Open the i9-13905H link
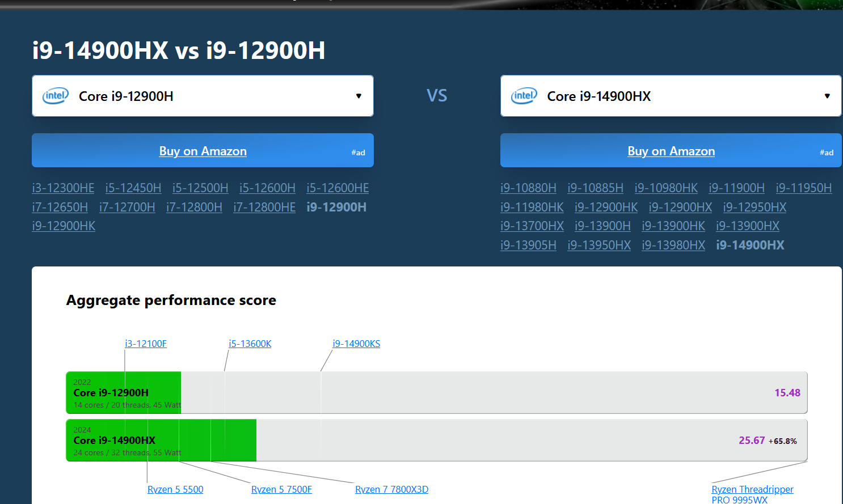 pos(528,245)
